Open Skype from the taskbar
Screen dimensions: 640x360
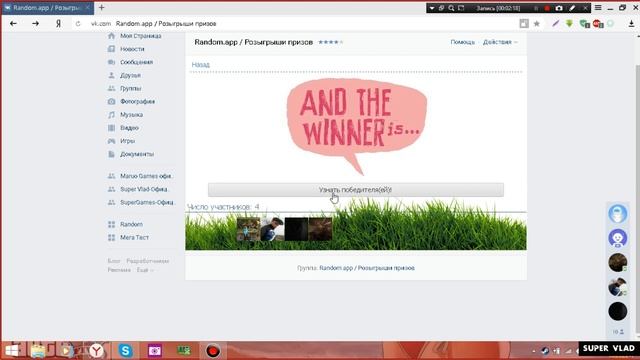[x=125, y=351]
